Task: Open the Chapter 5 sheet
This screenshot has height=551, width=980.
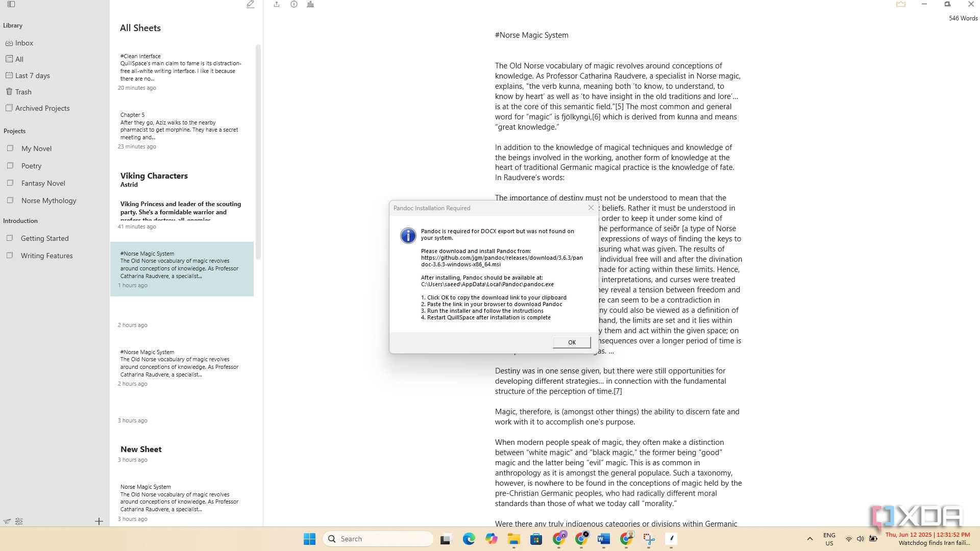Action: point(182,130)
